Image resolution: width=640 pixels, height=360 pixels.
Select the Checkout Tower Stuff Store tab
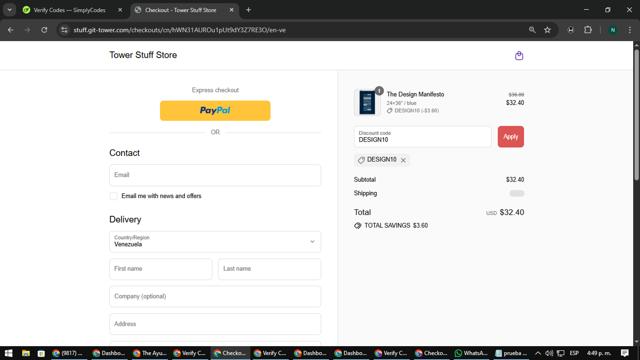point(180,10)
